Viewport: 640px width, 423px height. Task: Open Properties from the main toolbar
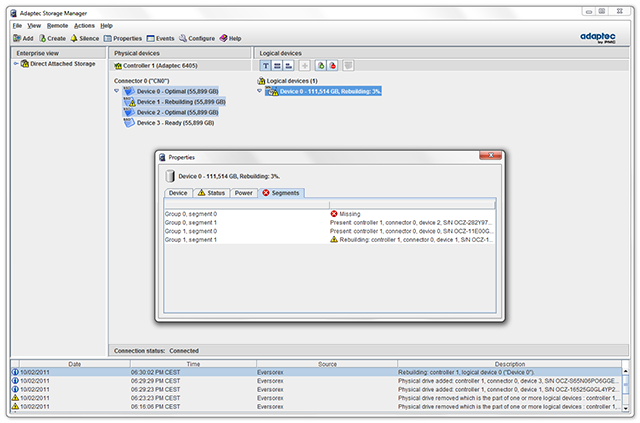[x=122, y=38]
